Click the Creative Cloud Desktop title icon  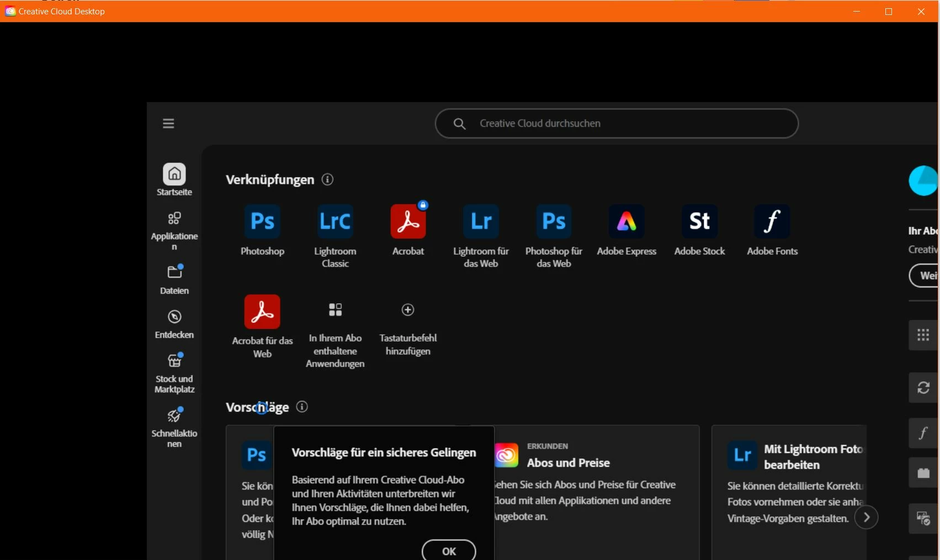10,11
